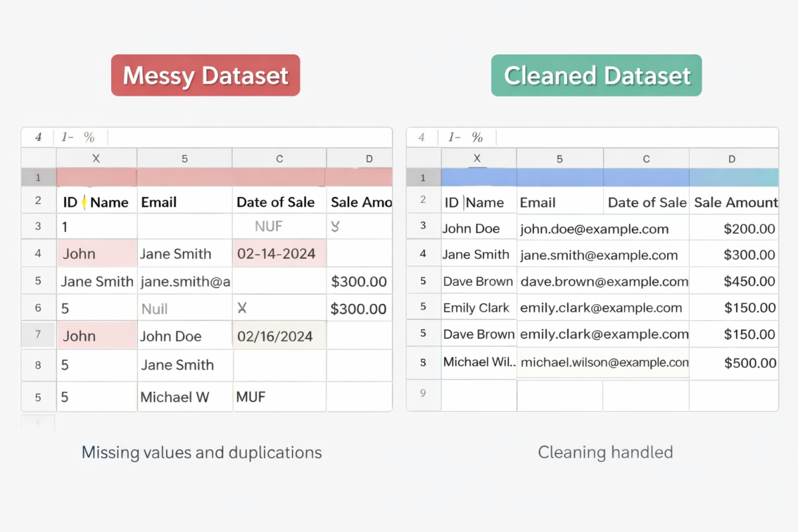Click the $500.00 sale amount cell

[x=733, y=362]
